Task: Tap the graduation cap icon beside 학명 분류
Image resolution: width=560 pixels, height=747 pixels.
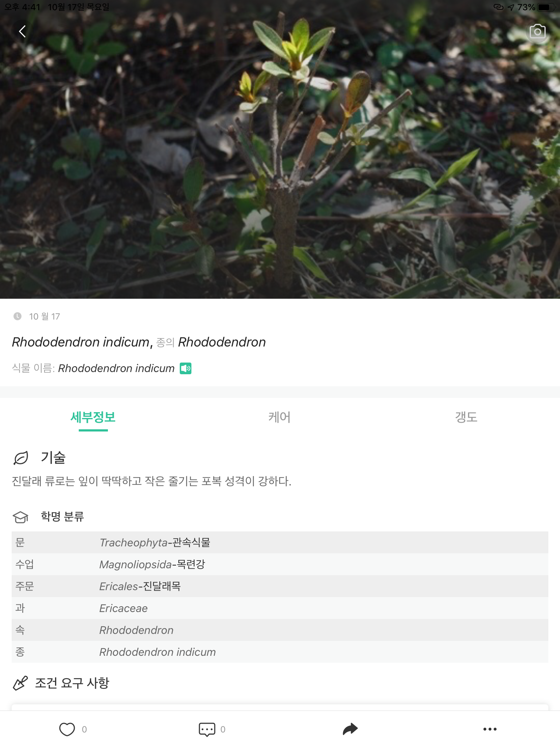Action: pyautogui.click(x=21, y=517)
